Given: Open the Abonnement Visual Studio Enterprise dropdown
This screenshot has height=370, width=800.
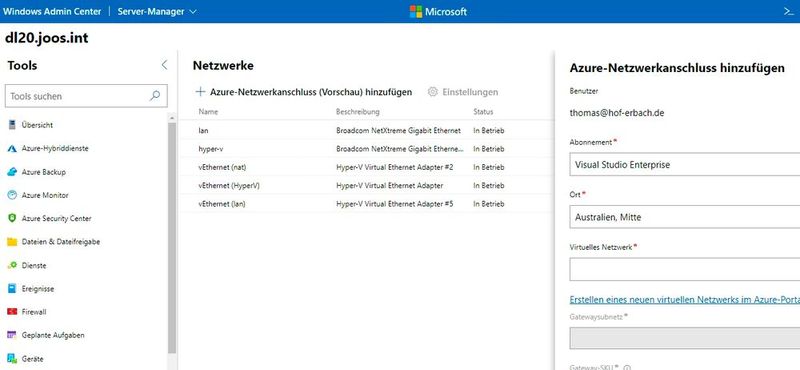Looking at the screenshot, I should (x=685, y=165).
